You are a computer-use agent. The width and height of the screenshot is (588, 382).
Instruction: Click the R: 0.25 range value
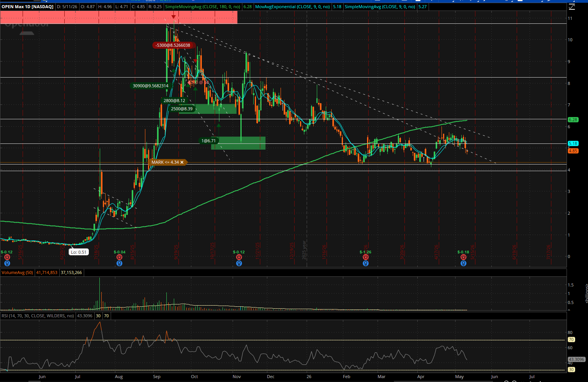tap(155, 7)
